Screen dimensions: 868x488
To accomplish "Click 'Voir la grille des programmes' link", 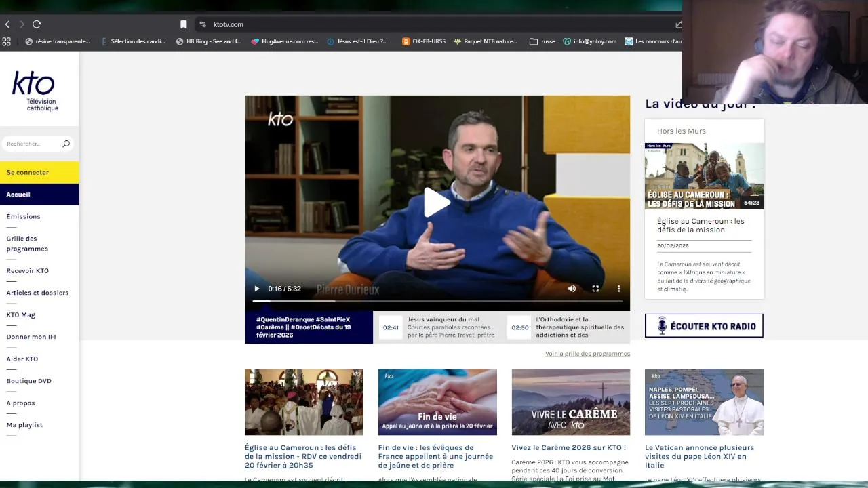I will pyautogui.click(x=587, y=354).
